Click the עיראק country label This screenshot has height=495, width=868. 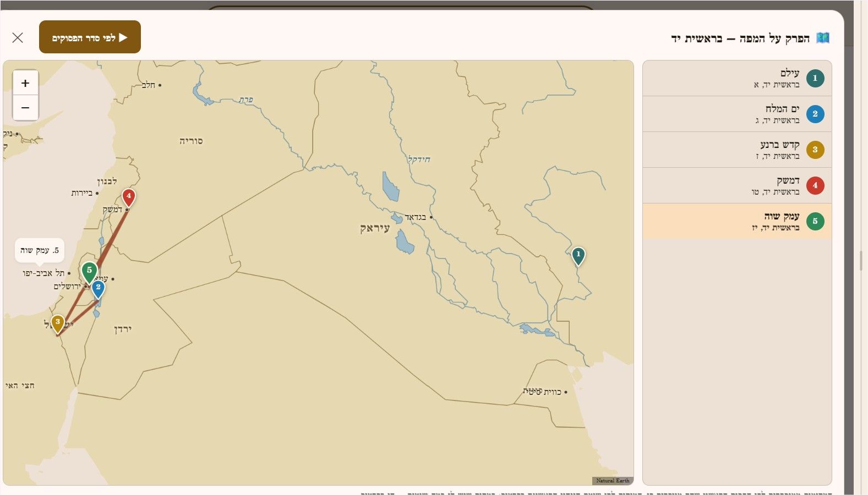point(375,228)
